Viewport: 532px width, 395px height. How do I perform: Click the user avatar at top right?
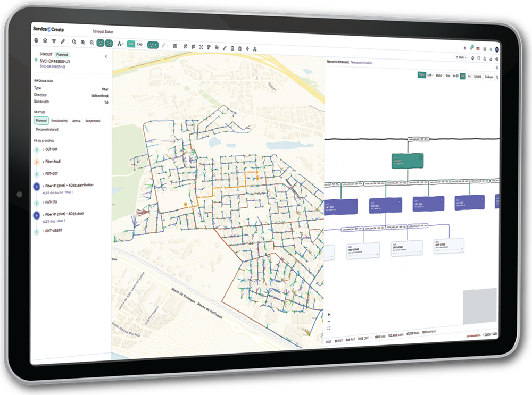pos(497,50)
